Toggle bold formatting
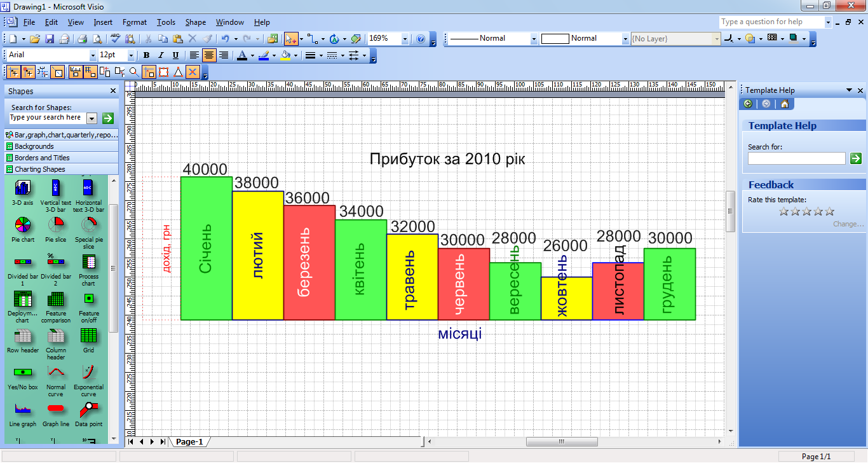Screen dimensions: 868x463 [x=146, y=55]
